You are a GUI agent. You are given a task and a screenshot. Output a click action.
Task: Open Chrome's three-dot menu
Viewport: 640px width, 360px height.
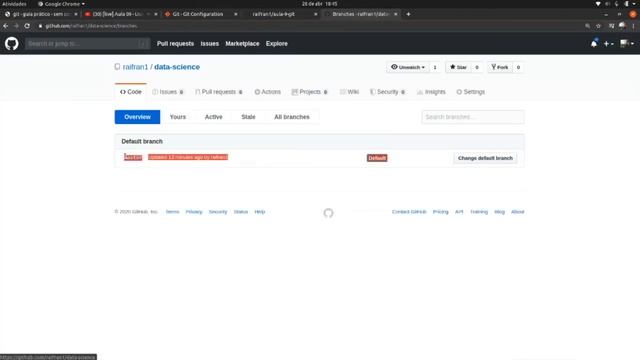click(633, 26)
